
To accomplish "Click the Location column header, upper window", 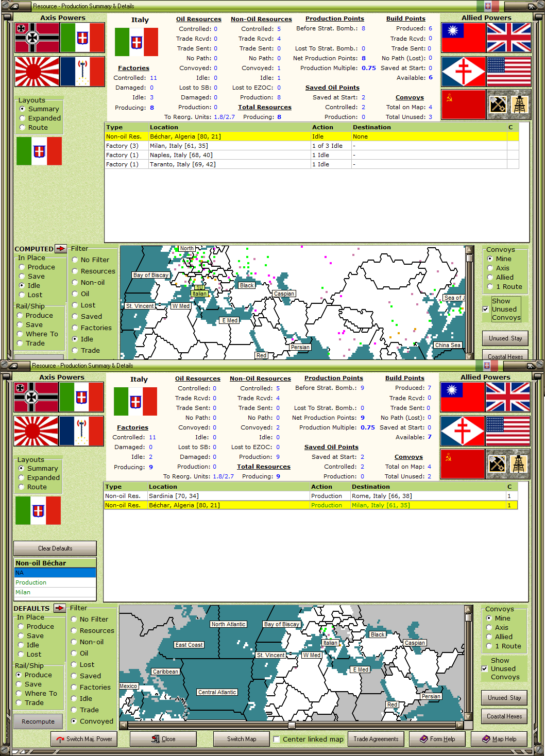I will coord(230,127).
